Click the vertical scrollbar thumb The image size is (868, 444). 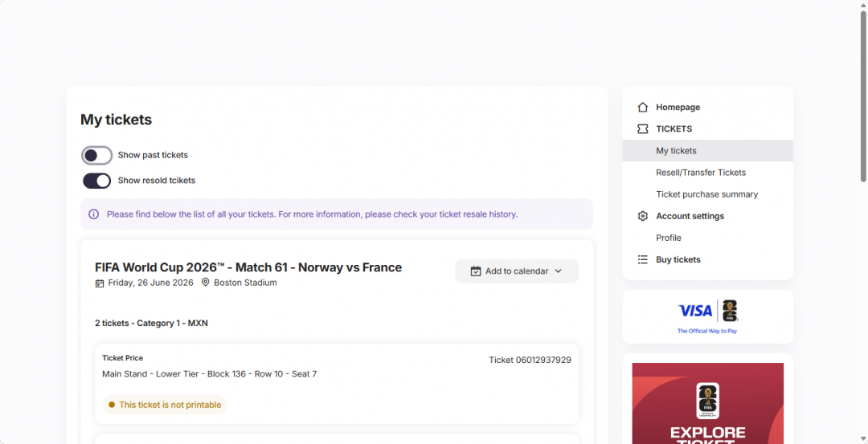point(863,96)
